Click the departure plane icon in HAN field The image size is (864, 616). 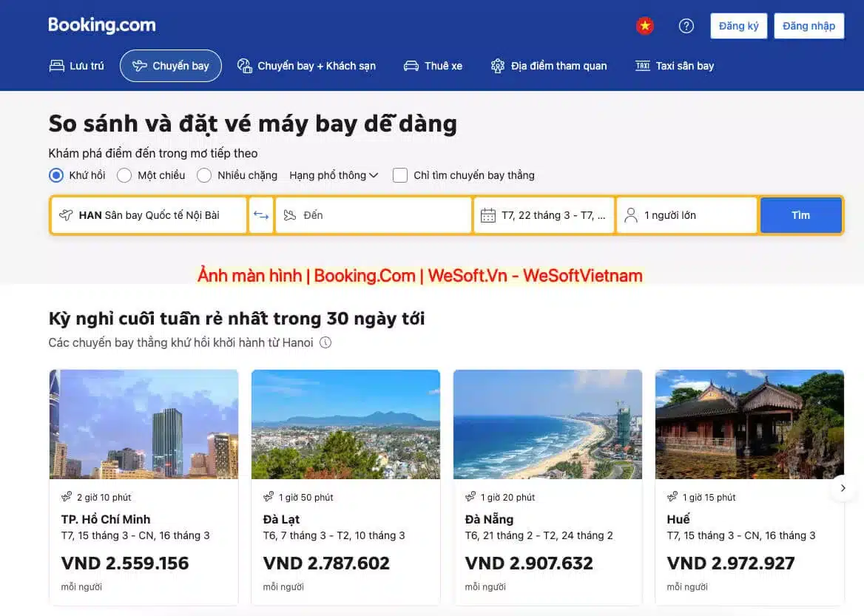coord(66,215)
